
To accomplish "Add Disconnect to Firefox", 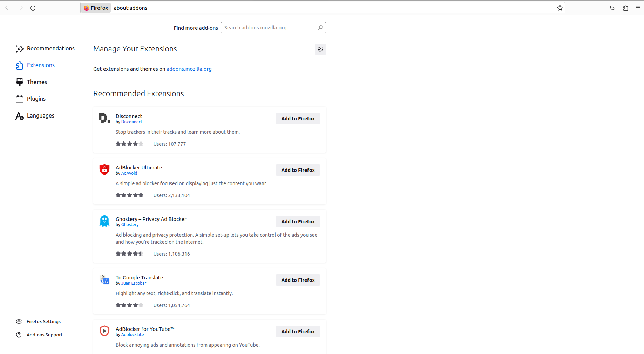I will pos(298,118).
